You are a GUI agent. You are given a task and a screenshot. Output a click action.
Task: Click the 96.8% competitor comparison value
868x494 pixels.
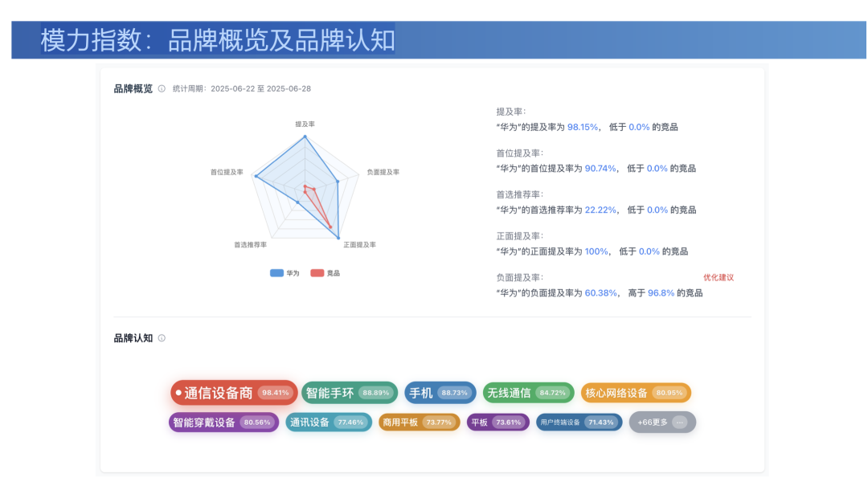pyautogui.click(x=661, y=293)
